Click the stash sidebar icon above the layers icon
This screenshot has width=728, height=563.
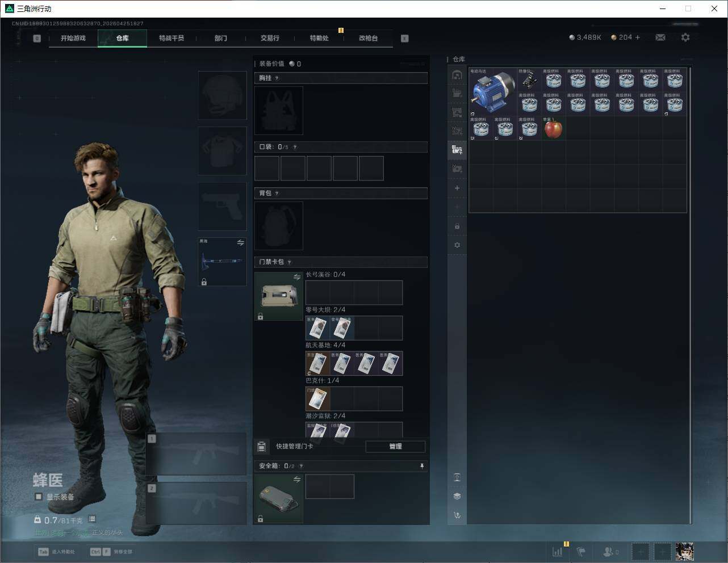click(457, 477)
